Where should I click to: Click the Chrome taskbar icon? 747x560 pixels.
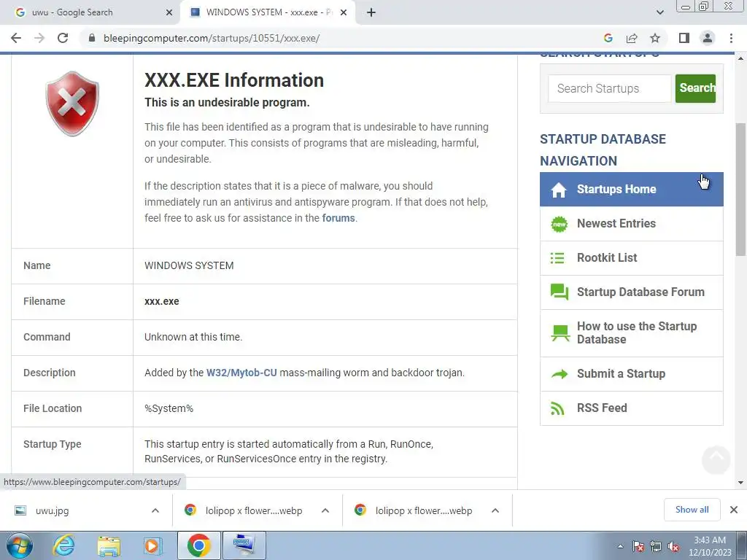(198, 545)
